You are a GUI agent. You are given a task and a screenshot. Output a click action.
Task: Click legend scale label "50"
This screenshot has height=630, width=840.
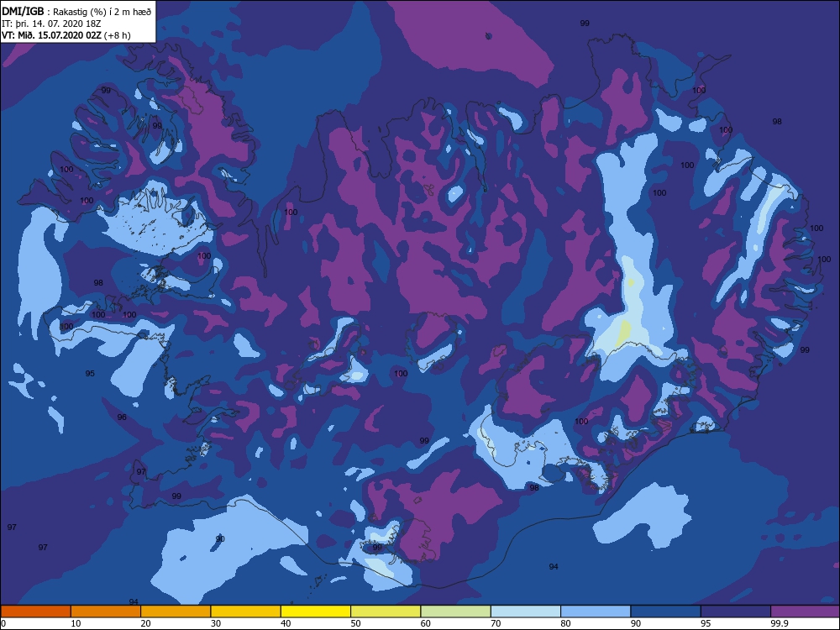tap(355, 623)
